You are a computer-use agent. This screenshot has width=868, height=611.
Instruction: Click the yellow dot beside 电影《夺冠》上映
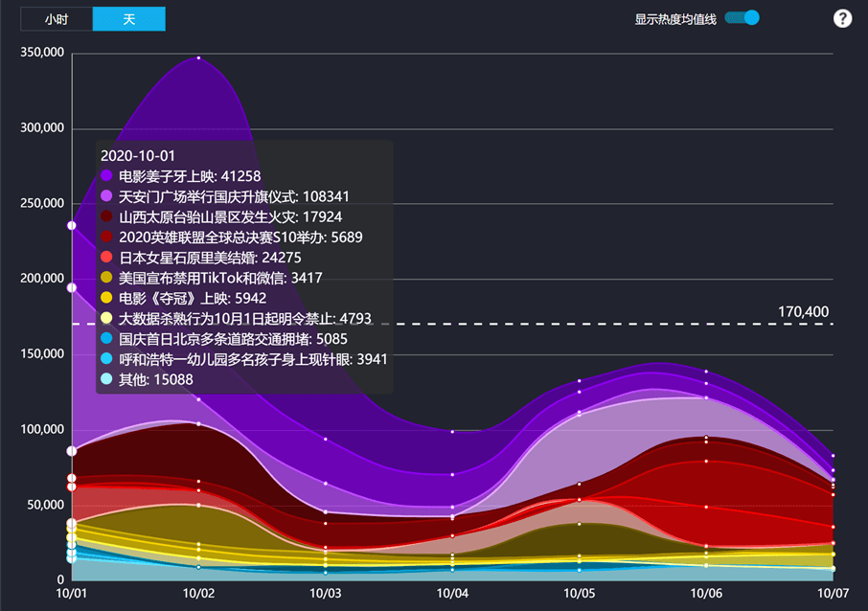click(106, 299)
